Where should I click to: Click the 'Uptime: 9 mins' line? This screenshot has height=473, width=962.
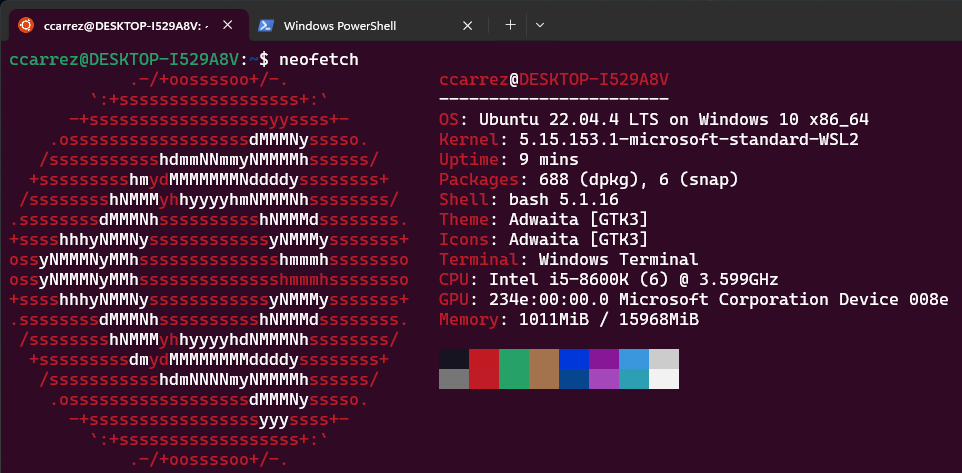coord(509,160)
